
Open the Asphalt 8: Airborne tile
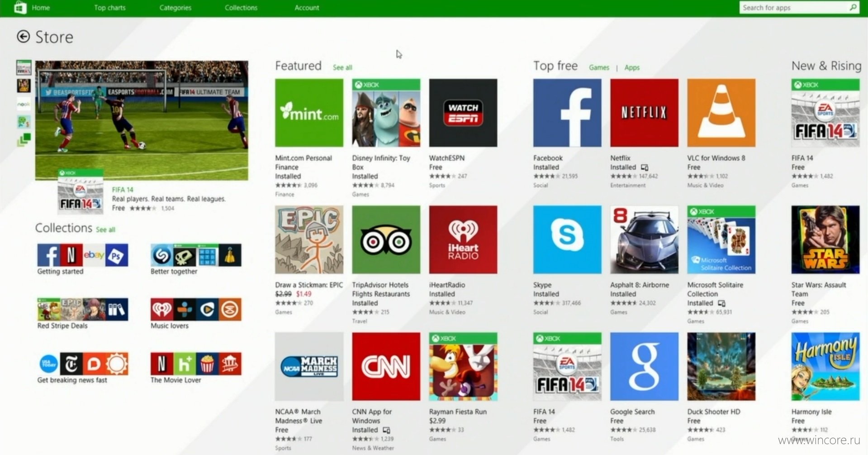pos(644,239)
